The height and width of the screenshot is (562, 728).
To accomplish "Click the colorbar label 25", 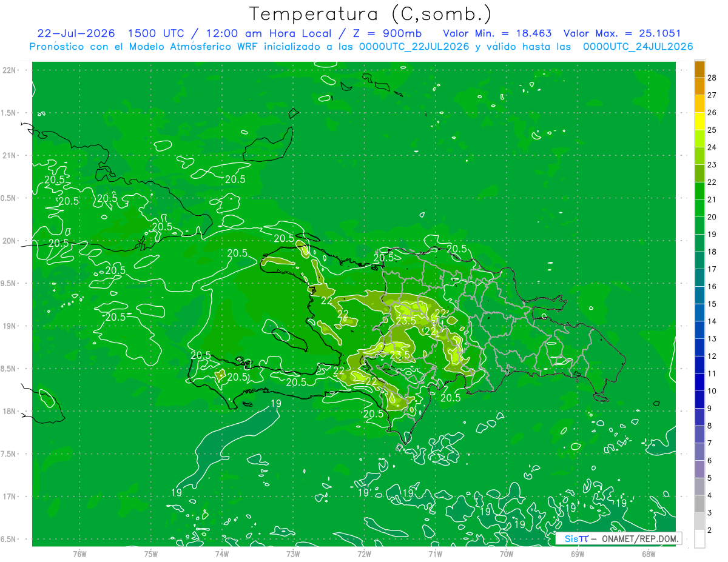I will 712,130.
